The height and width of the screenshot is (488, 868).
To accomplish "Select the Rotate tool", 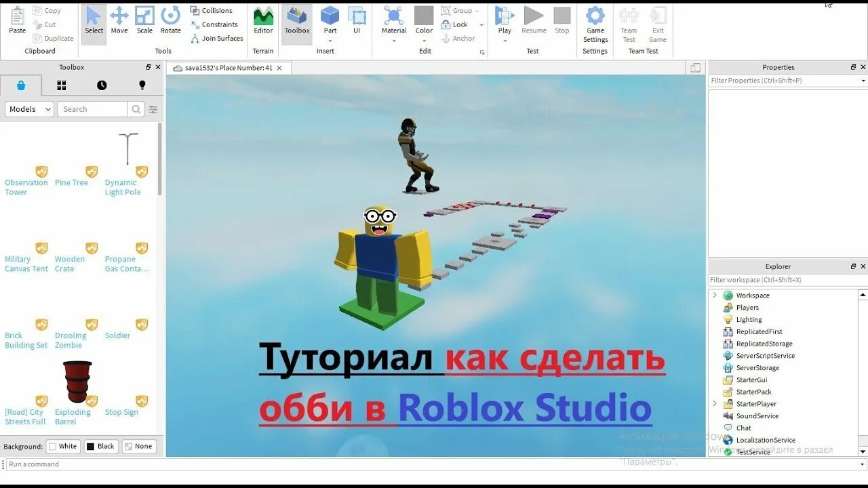I will (x=170, y=21).
